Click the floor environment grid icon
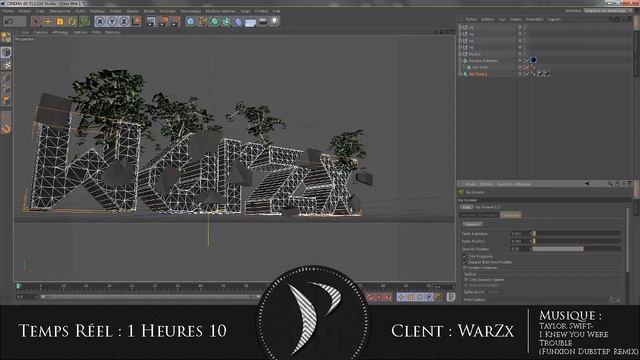640x360 pixels. click(251, 21)
